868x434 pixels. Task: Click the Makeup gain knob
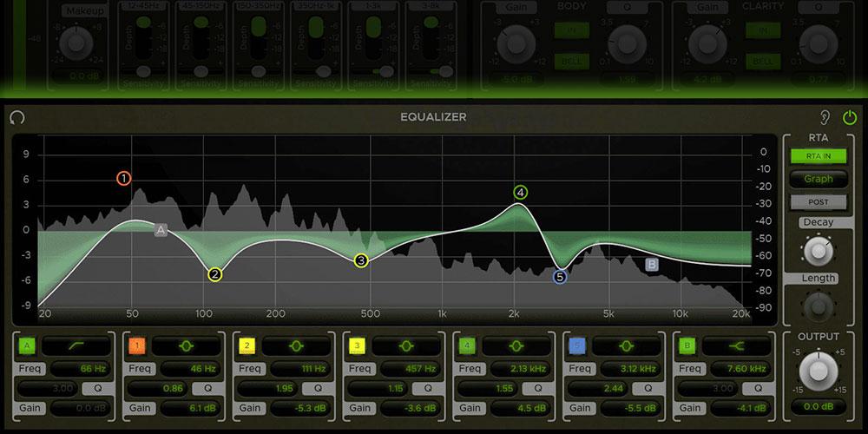(78, 44)
